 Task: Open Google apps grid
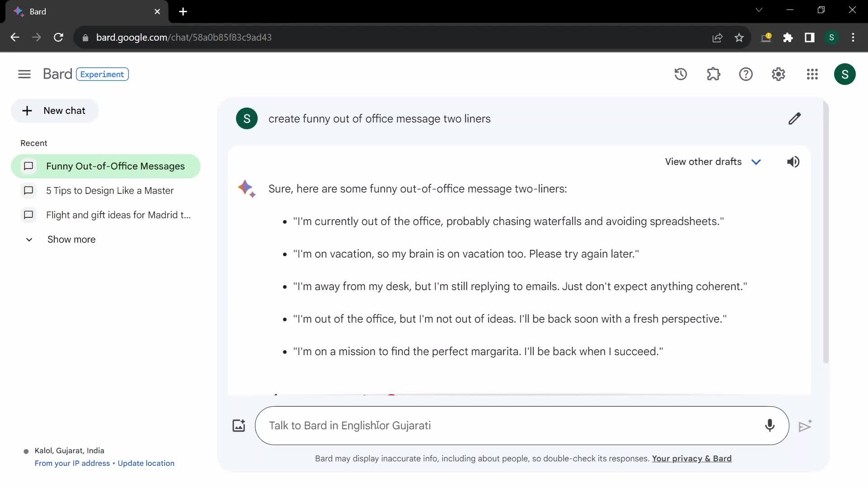(812, 74)
